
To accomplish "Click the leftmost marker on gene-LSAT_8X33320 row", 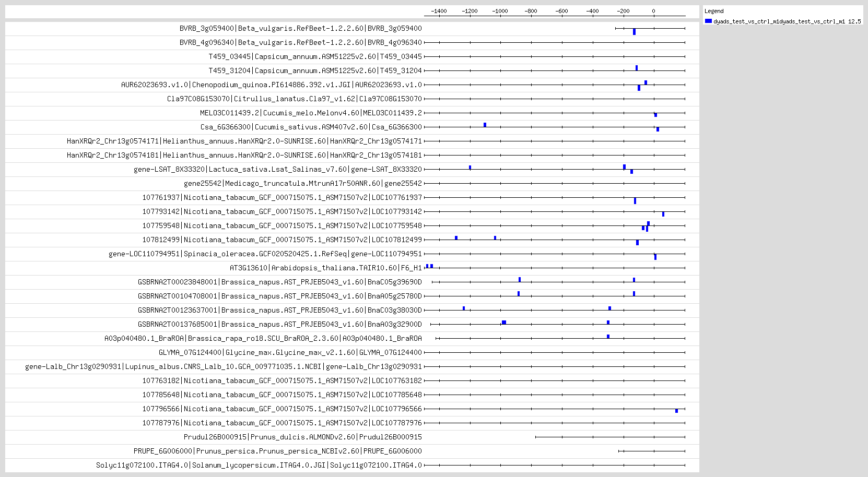I will pos(470,168).
